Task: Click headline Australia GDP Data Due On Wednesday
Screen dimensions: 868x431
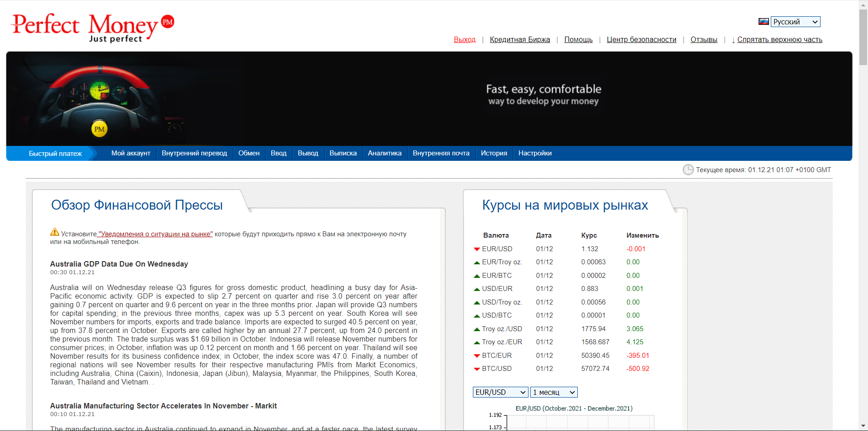Action: pyautogui.click(x=119, y=264)
